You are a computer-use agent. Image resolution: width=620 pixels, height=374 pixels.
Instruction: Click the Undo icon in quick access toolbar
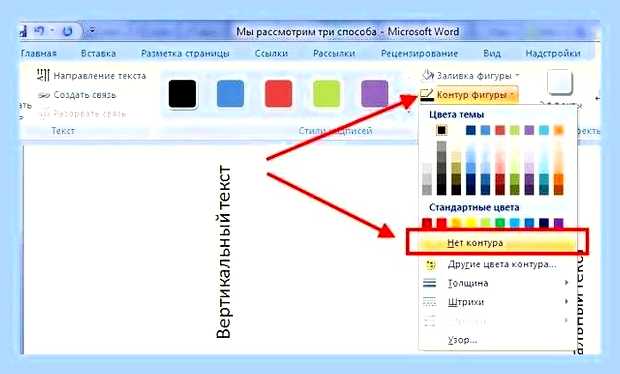click(x=40, y=30)
